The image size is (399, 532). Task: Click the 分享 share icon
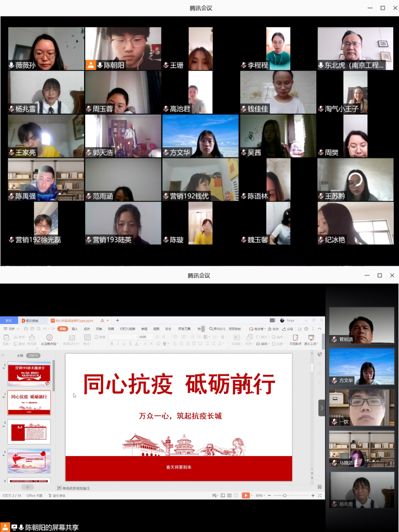(x=288, y=329)
